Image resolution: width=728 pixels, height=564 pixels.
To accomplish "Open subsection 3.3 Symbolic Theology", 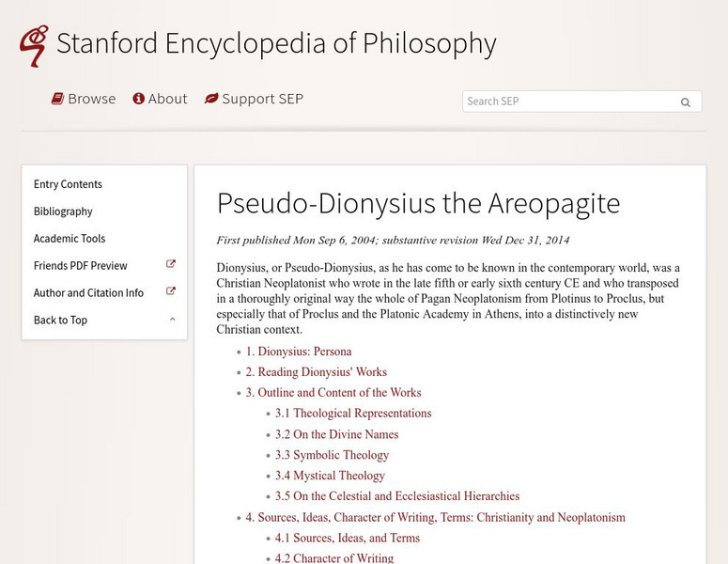I will [332, 455].
